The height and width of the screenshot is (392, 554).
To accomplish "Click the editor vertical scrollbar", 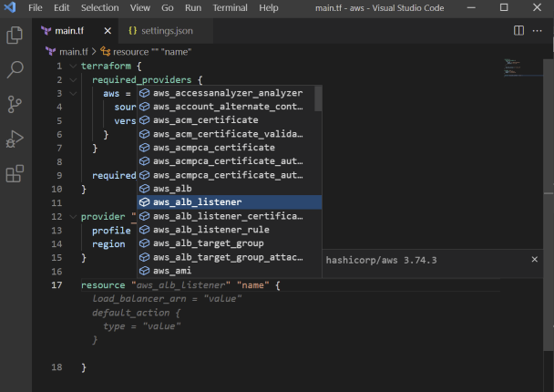I will 549,205.
